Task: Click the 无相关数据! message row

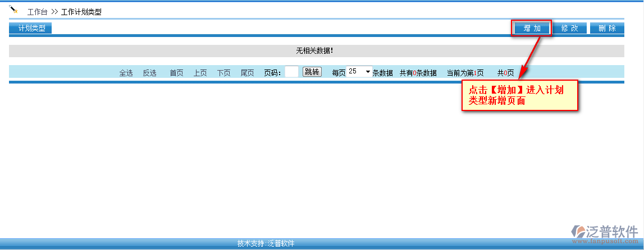Action: tap(317, 51)
